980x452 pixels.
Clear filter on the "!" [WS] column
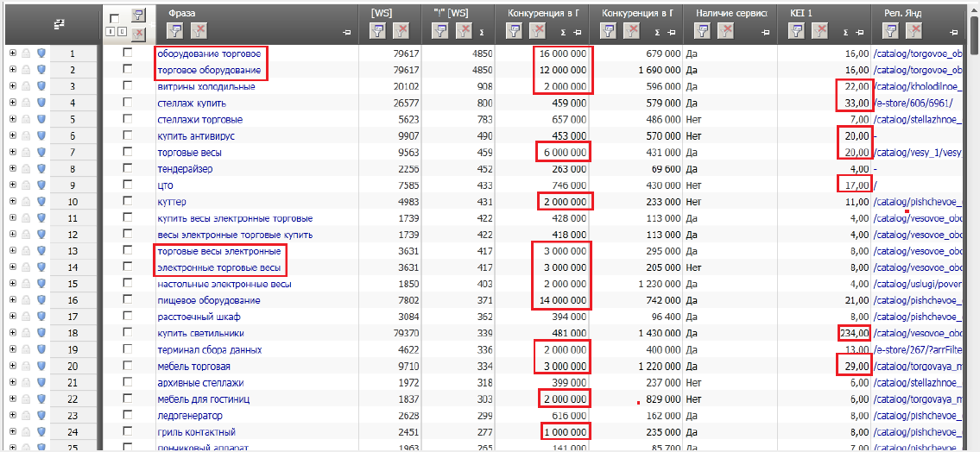coord(465,30)
